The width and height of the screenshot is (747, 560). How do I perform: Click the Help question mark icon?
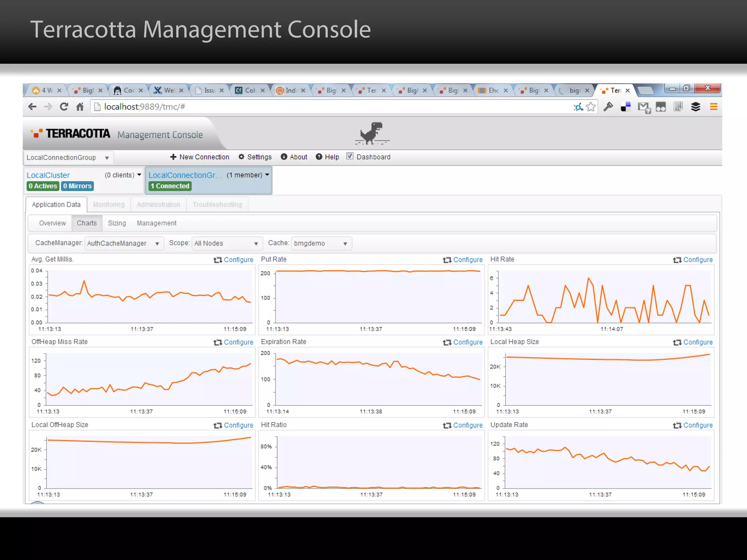319,157
